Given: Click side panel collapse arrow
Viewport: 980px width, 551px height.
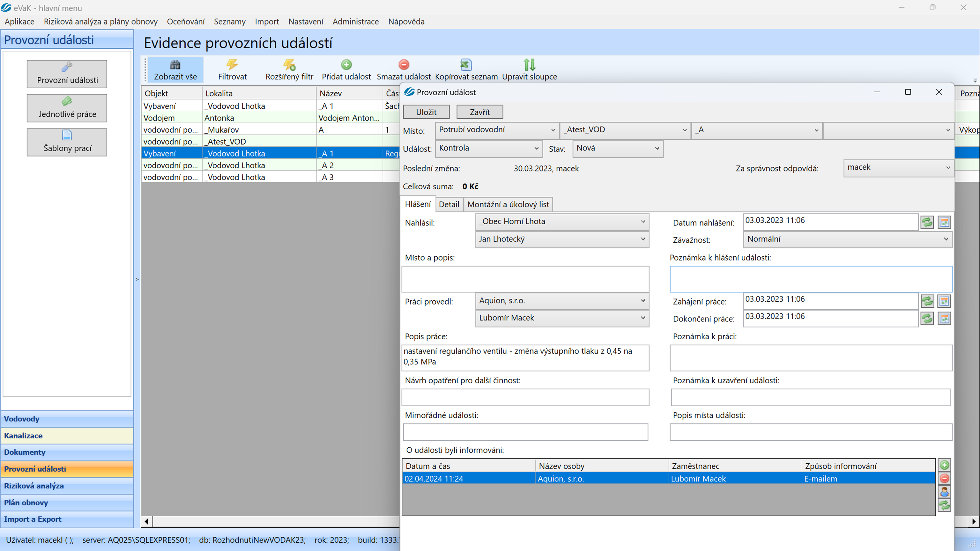Looking at the screenshot, I should (x=137, y=280).
